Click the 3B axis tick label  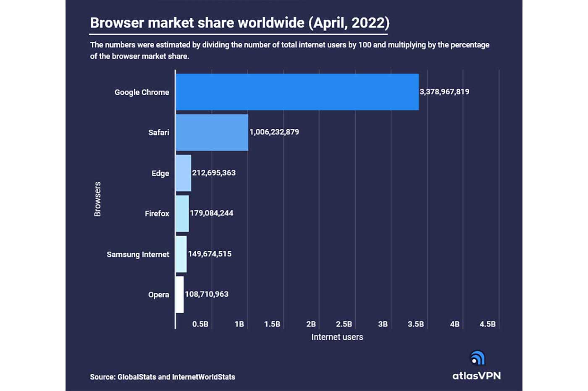383,324
